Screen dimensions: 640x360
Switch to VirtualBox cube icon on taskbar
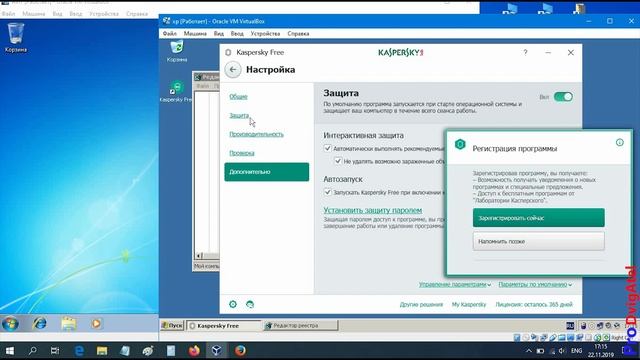coord(217,351)
